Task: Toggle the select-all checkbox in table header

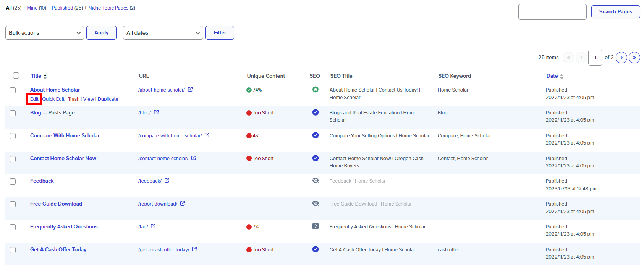Action: tap(16, 75)
